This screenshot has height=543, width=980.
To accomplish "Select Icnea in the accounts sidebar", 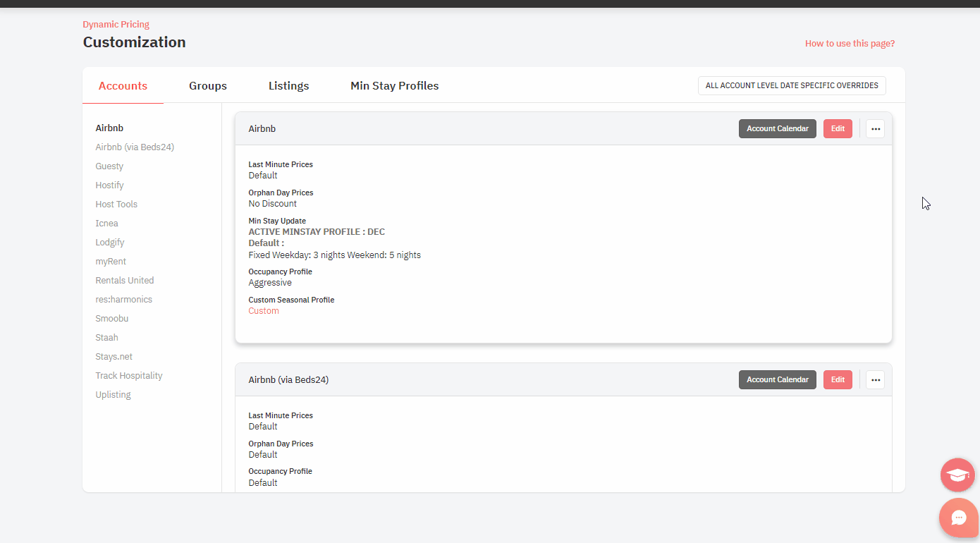I will (107, 224).
